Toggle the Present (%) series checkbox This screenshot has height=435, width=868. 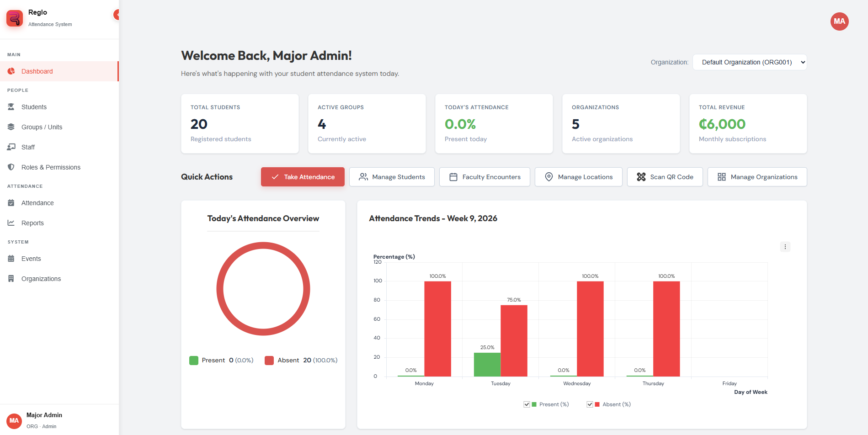(x=527, y=404)
